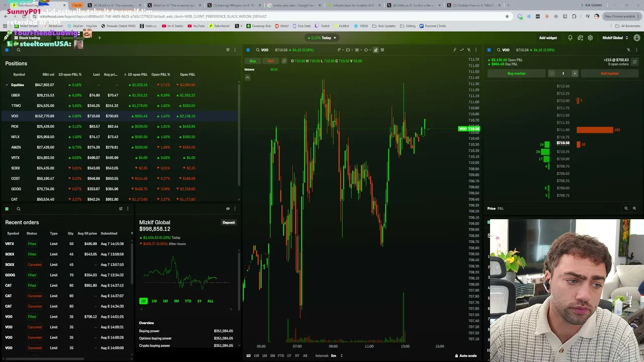Collapse the Equities group in Positions
This screenshot has height=362, width=644.
click(7, 85)
